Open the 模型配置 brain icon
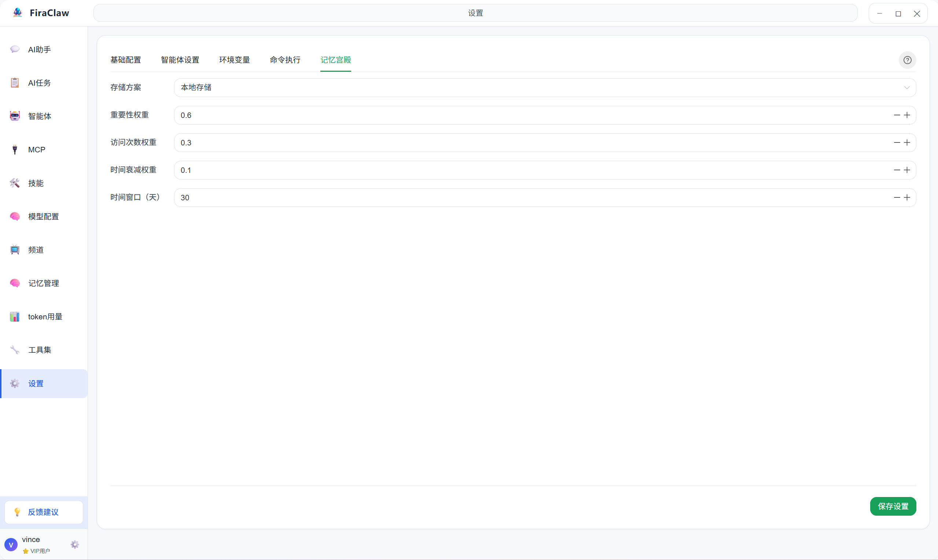The image size is (938, 560). (15, 216)
